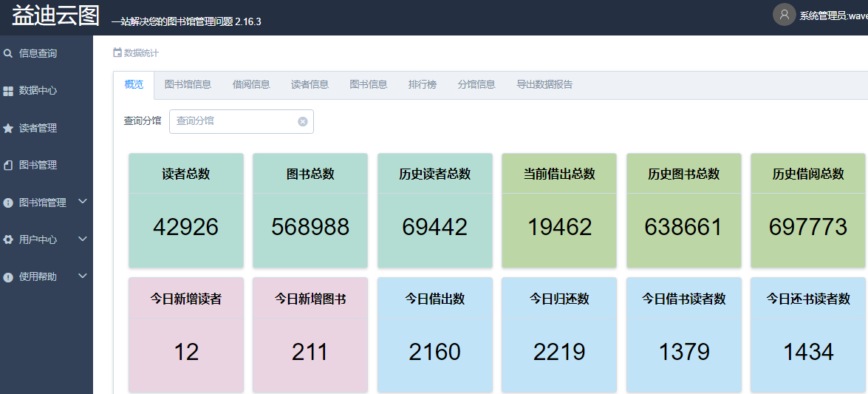Expand the 用户中心 submenu chevron
The height and width of the screenshot is (394, 868).
pyautogui.click(x=83, y=239)
